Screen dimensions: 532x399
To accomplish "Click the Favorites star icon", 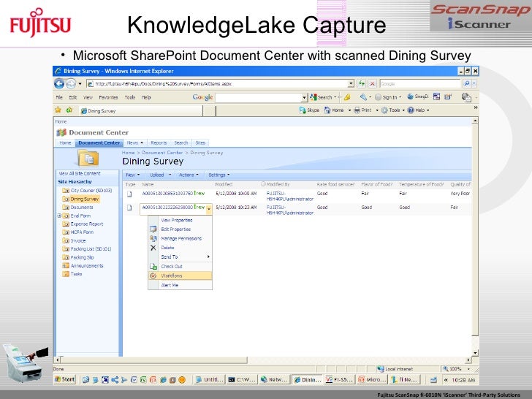I will pos(59,111).
